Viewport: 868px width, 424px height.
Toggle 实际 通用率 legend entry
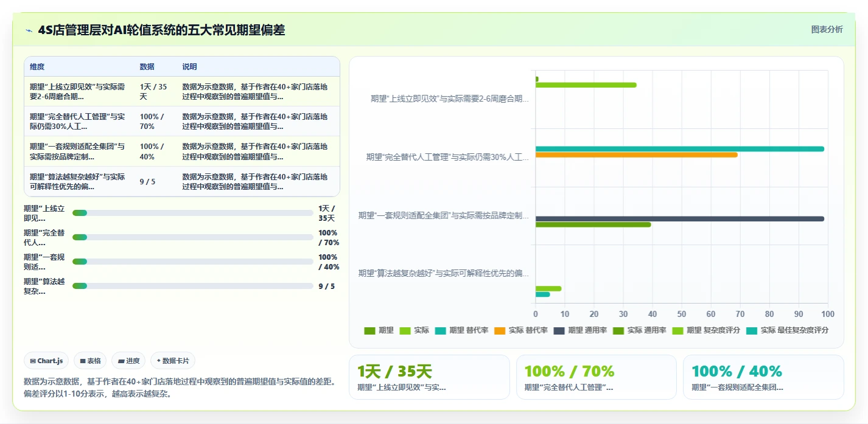(639, 330)
